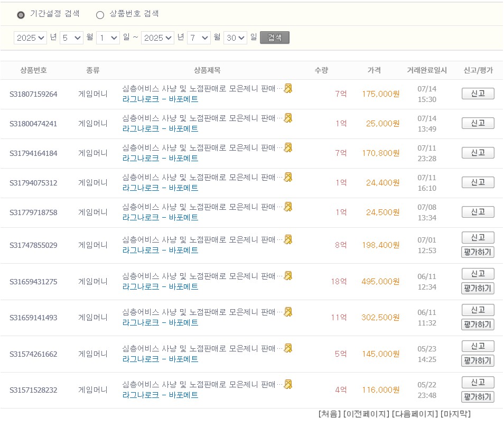Image resolution: width=504 pixels, height=427 pixels.
Task: Click the badge icon on the 07/08 listing
Action: tap(287, 207)
